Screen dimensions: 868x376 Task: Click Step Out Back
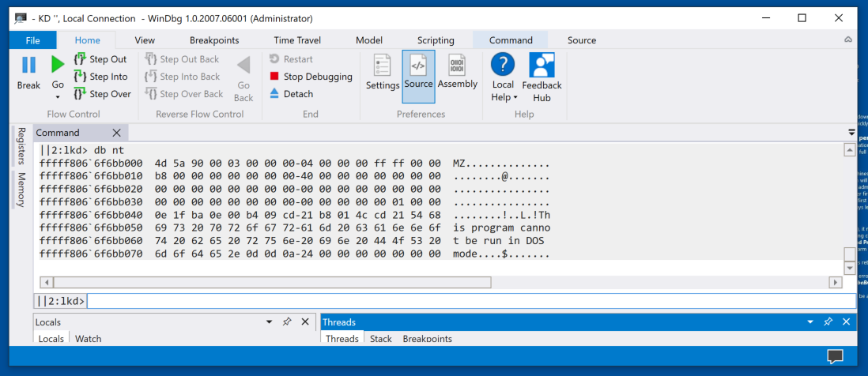click(182, 59)
